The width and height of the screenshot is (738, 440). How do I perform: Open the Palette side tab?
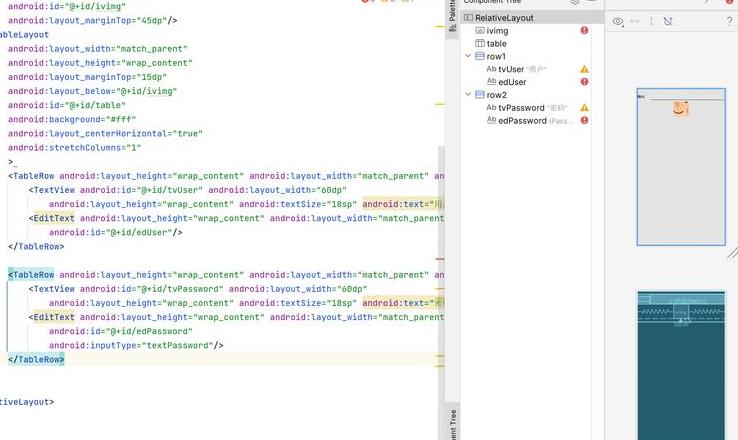coord(452,16)
